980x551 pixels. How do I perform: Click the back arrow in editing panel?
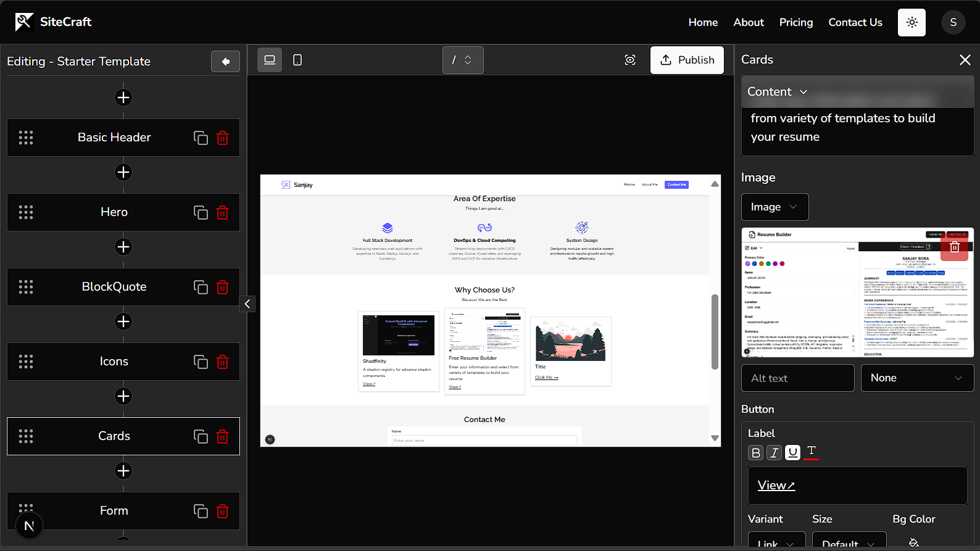225,62
